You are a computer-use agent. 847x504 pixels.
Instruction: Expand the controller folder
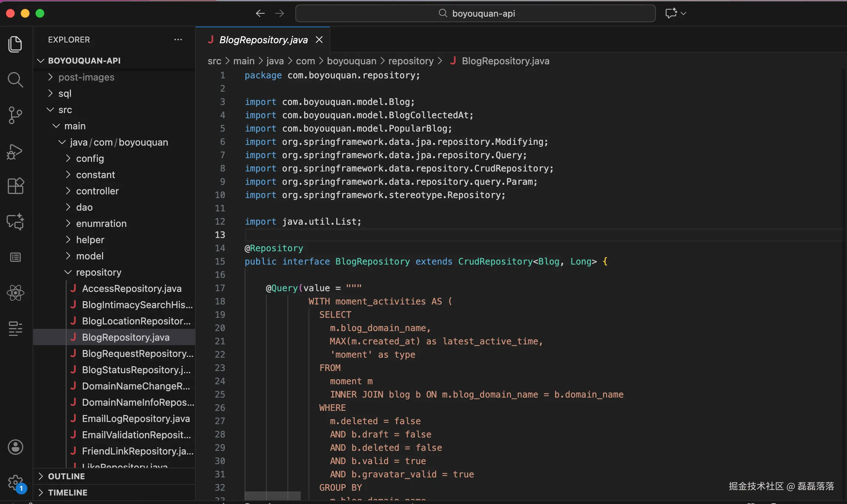tap(97, 191)
